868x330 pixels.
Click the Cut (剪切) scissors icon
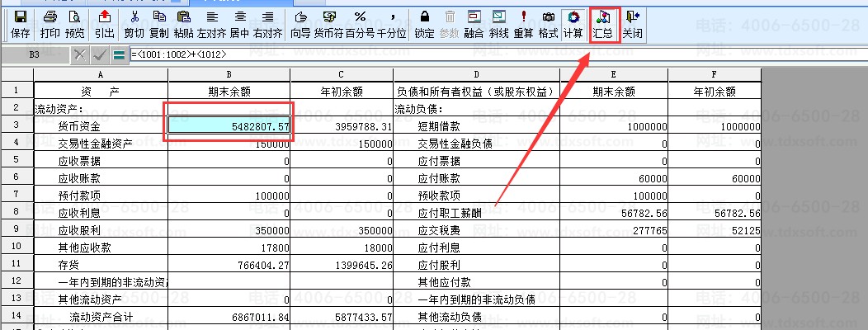click(x=134, y=25)
